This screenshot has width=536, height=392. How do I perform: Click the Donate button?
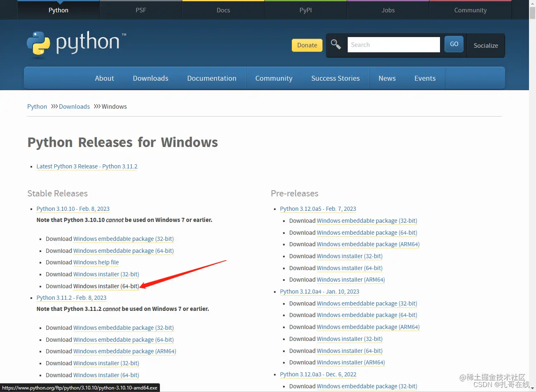(307, 45)
